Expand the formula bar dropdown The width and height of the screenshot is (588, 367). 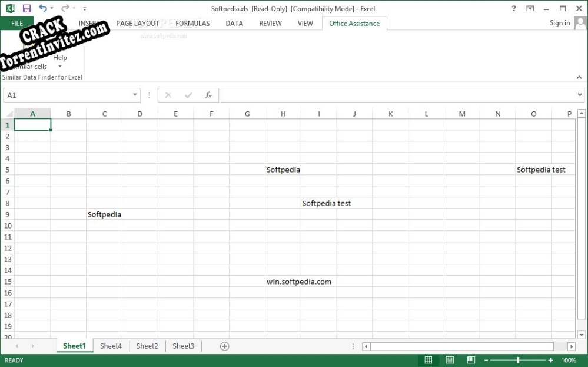[579, 95]
